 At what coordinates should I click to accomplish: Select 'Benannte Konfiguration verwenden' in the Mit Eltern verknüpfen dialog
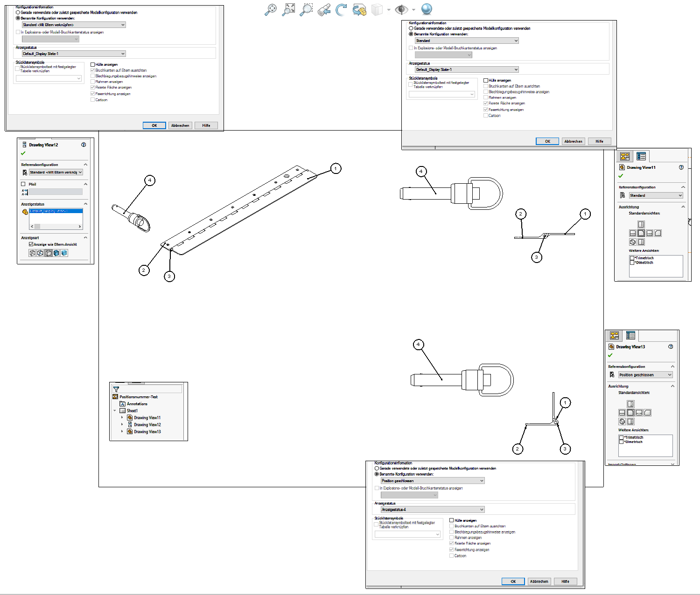[x=18, y=18]
